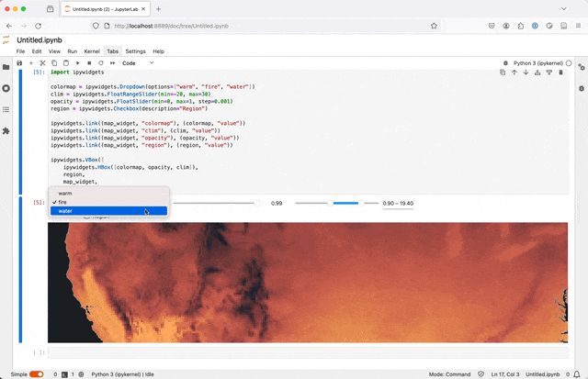Click the Python 3 (ipykernel) kernel name

(537, 63)
